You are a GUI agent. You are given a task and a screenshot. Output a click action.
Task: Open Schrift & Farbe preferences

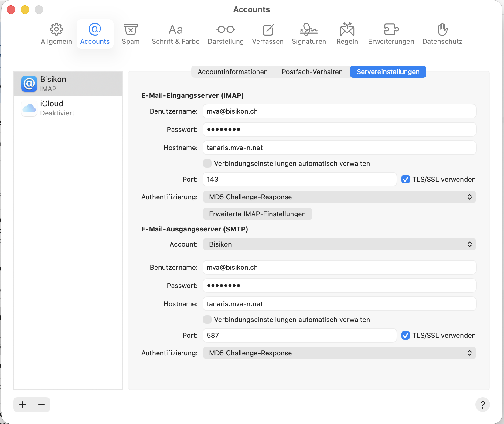175,34
